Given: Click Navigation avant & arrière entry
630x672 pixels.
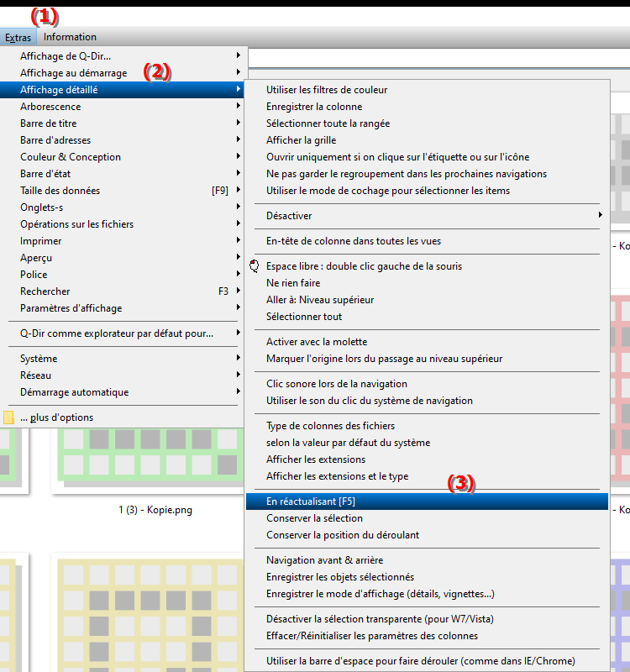Looking at the screenshot, I should pos(427,560).
